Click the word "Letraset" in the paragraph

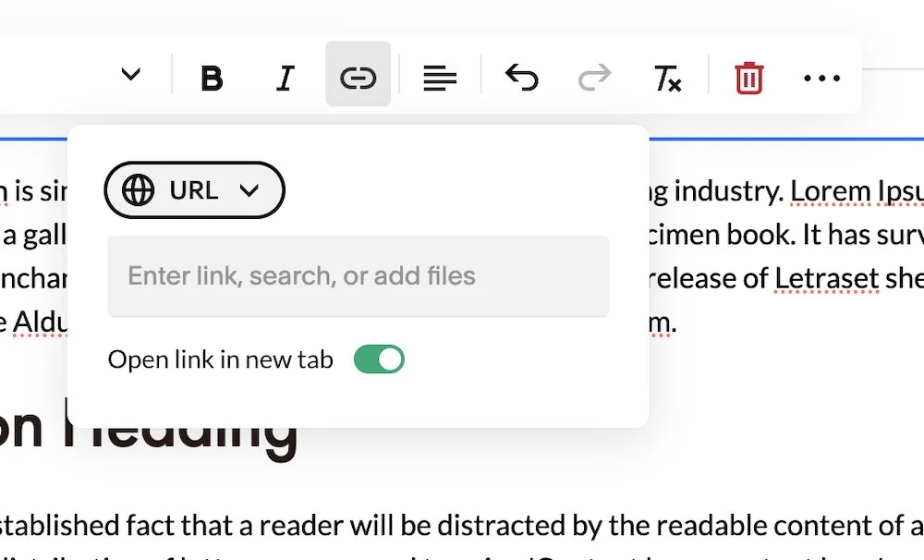pyautogui.click(x=826, y=278)
